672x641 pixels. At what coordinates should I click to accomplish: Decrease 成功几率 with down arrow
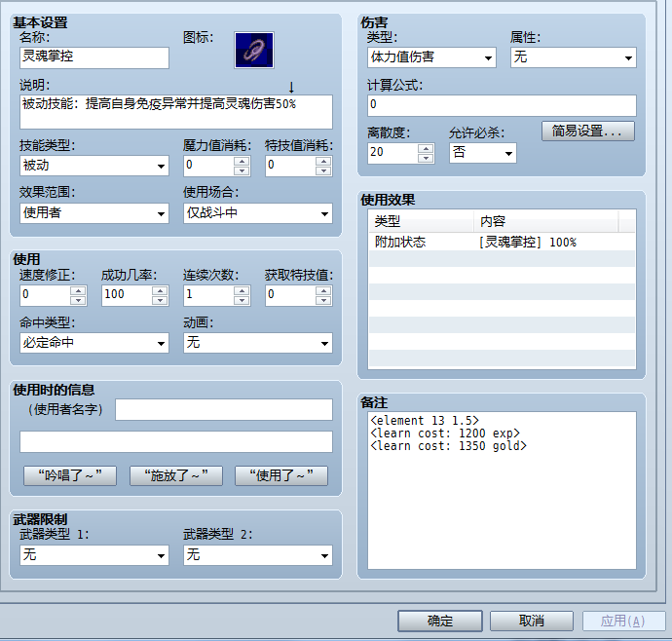[x=160, y=300]
